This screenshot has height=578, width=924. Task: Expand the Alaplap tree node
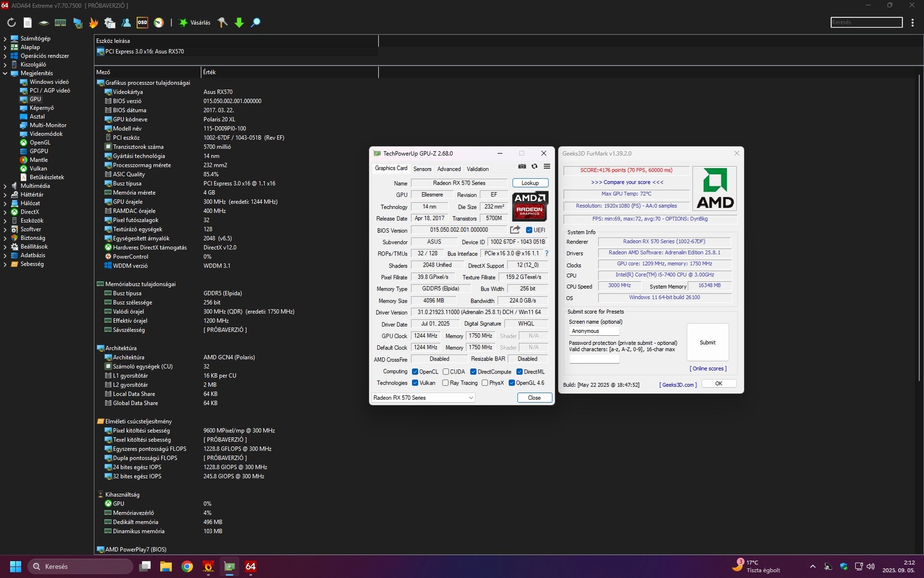click(x=5, y=47)
